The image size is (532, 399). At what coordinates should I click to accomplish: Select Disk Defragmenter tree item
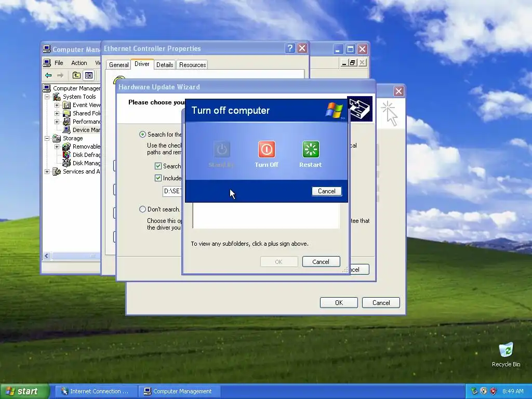[x=86, y=155]
